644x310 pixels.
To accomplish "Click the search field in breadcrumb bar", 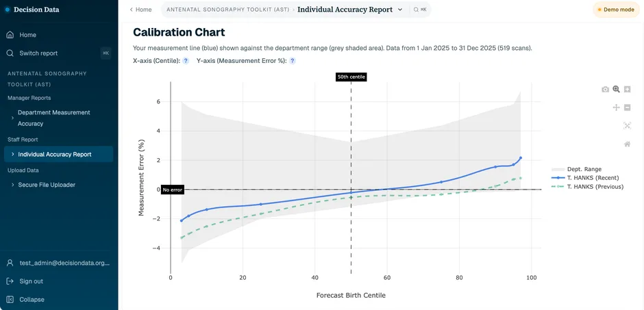I will 420,10.
